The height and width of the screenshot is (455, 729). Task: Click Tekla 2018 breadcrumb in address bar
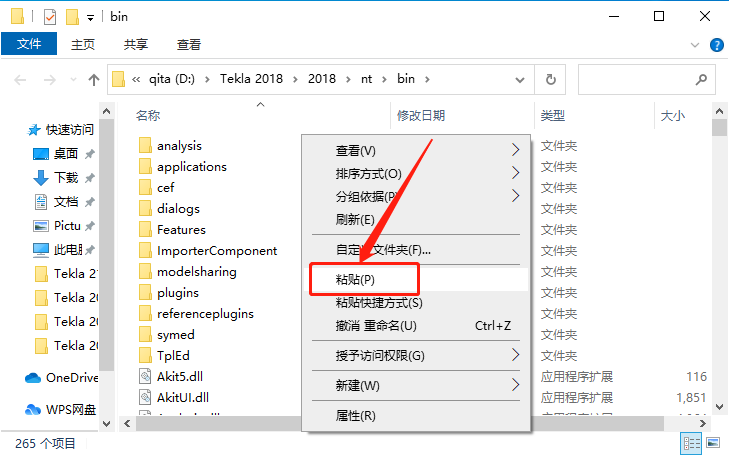pyautogui.click(x=251, y=79)
